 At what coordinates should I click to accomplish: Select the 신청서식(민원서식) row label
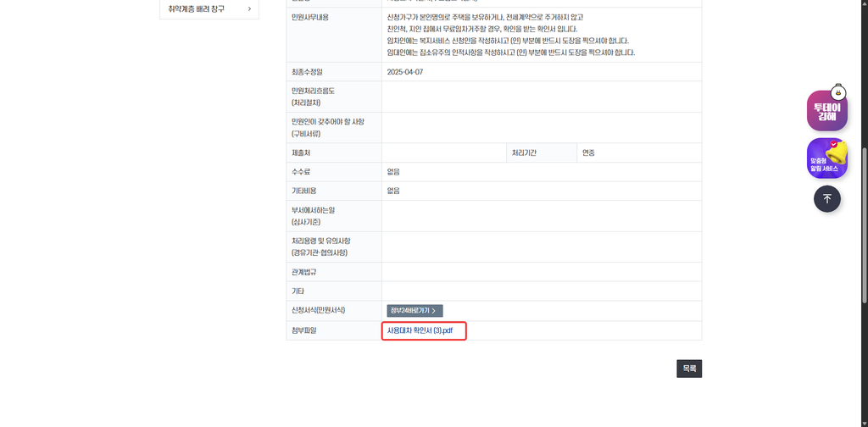318,310
